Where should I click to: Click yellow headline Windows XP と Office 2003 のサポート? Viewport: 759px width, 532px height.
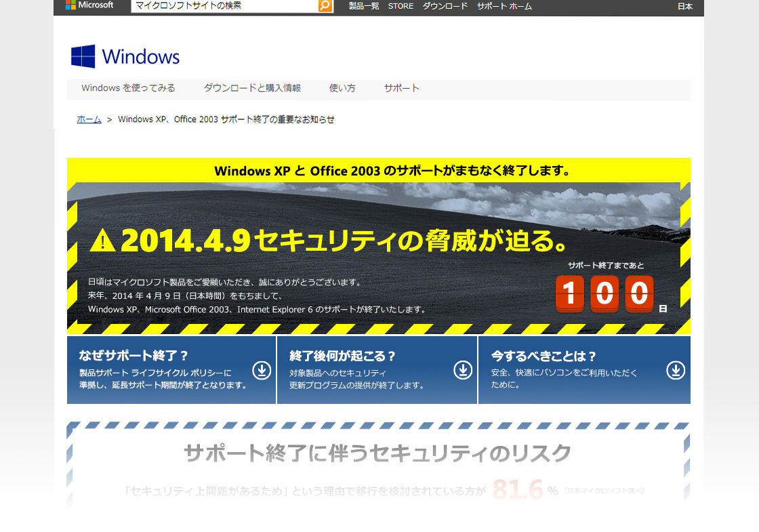tap(393, 171)
